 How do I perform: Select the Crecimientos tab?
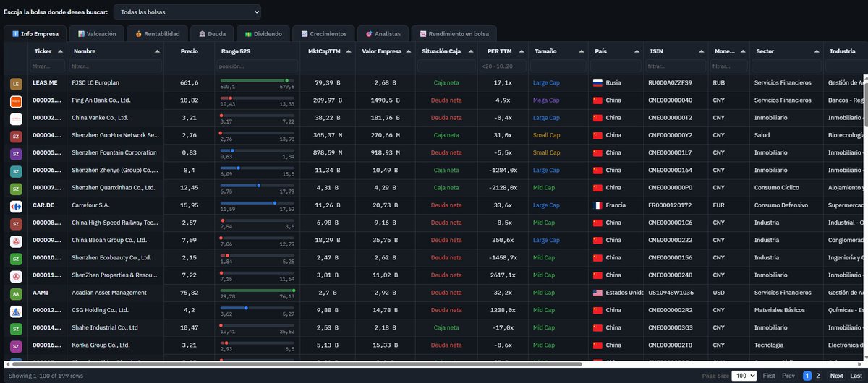[x=324, y=33]
